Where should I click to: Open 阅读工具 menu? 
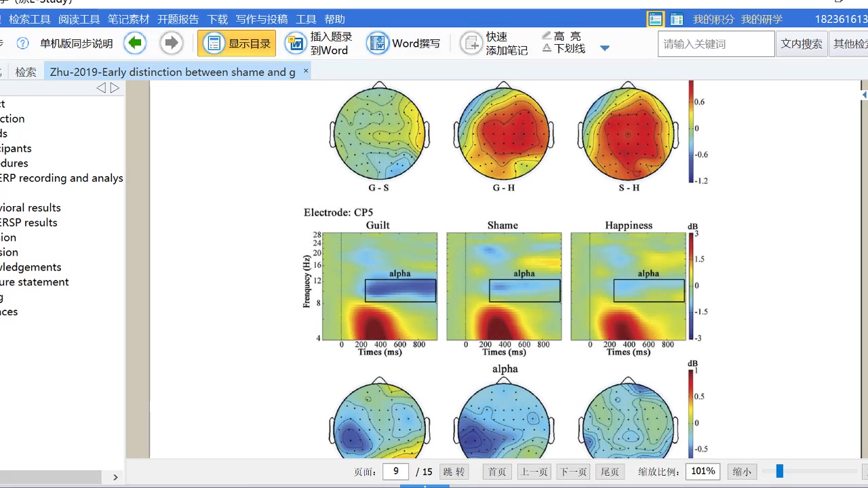(x=79, y=19)
